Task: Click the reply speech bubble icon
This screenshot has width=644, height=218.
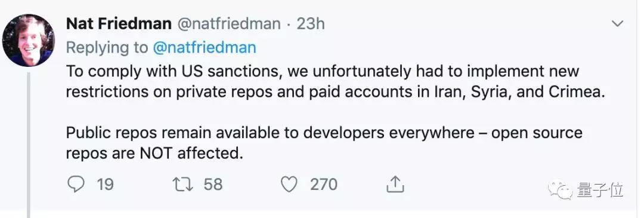Action: (x=75, y=185)
